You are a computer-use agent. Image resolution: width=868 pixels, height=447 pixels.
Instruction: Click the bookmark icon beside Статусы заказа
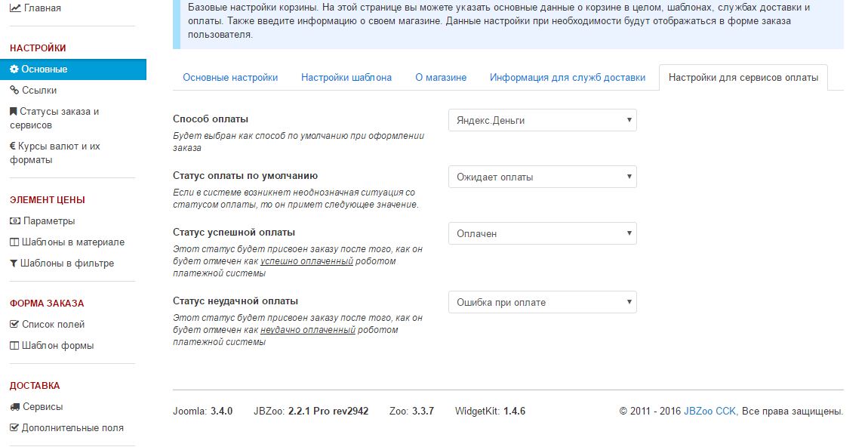pyautogui.click(x=14, y=112)
